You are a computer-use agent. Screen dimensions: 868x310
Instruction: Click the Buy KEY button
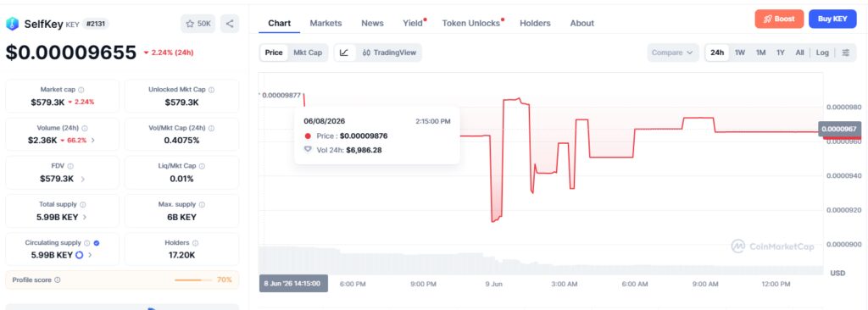pyautogui.click(x=832, y=19)
